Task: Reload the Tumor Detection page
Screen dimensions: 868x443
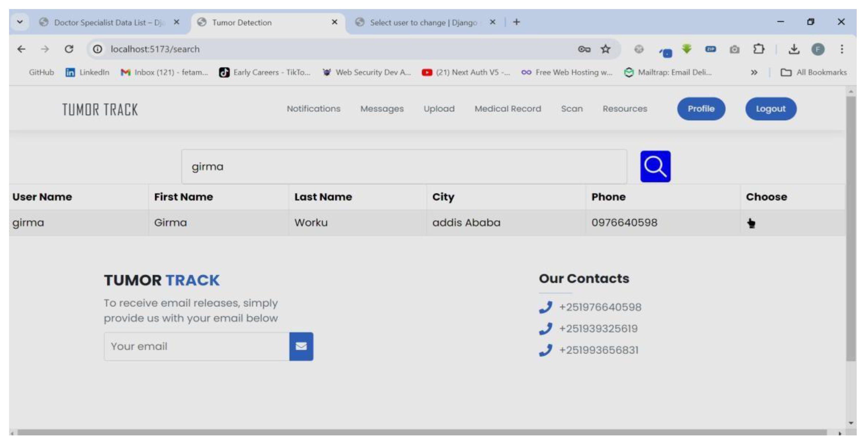Action: tap(69, 49)
